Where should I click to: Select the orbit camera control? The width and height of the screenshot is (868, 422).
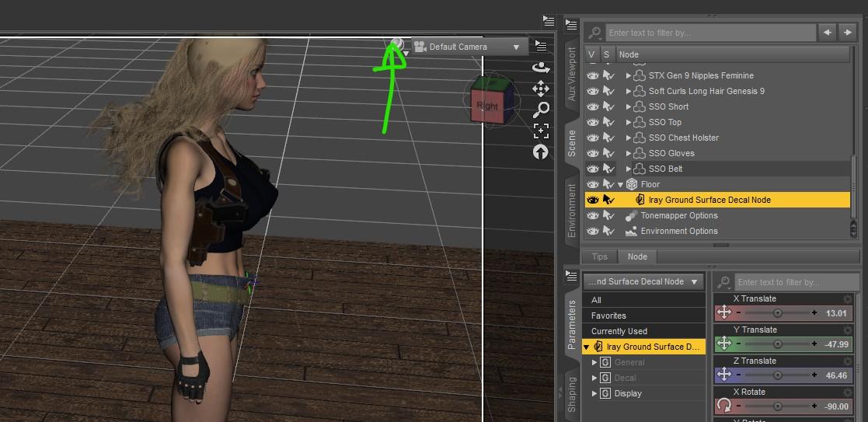(541, 68)
